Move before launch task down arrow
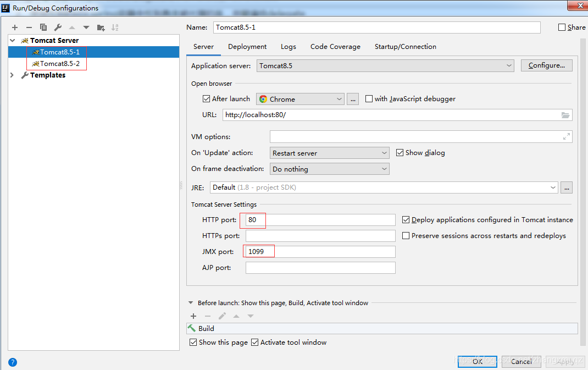This screenshot has height=370, width=588. [x=251, y=316]
